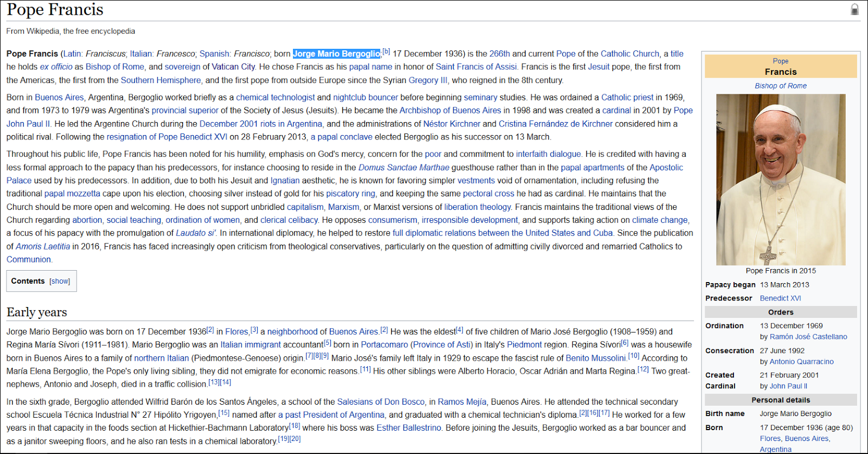The height and width of the screenshot is (454, 868).
Task: Open the interfaith dialogue link
Action: (548, 154)
